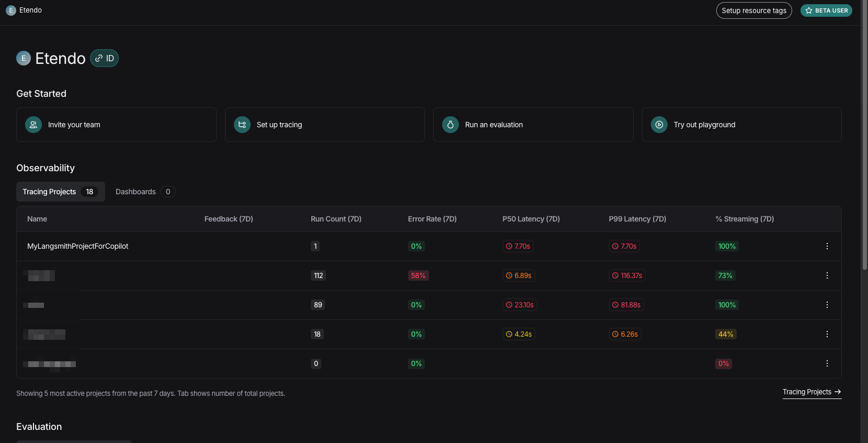The image size is (868, 443).
Task: Click the Name column header
Action: [37, 219]
